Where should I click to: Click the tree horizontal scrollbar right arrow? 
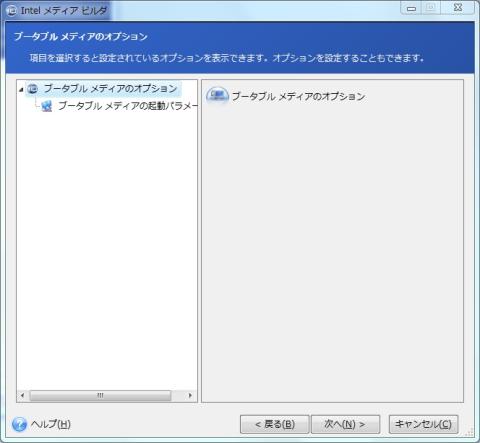coord(190,395)
